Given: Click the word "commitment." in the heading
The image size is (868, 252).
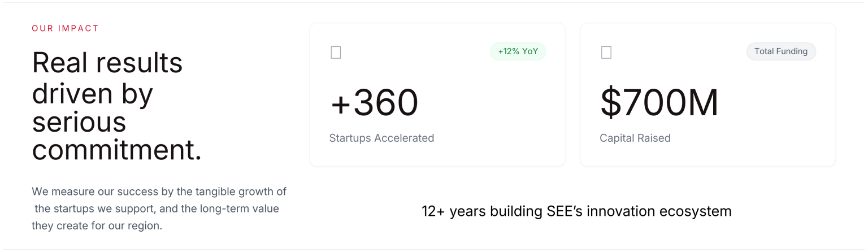Looking at the screenshot, I should (x=116, y=150).
